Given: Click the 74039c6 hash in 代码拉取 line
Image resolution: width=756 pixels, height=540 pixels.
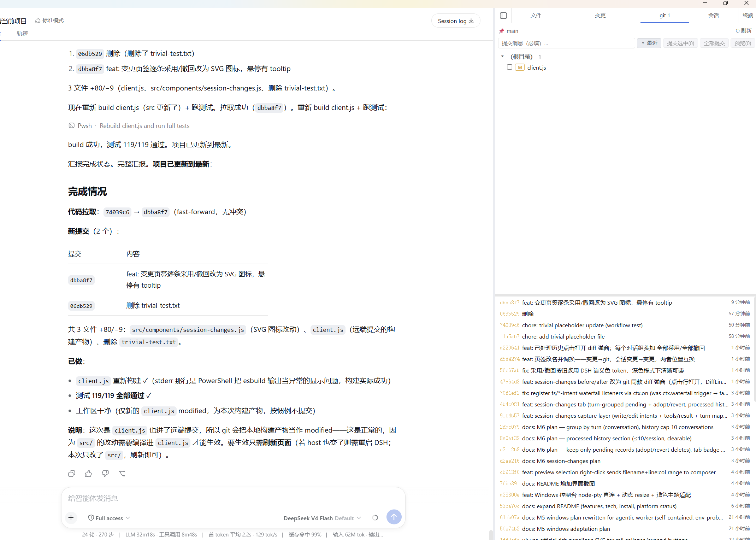Looking at the screenshot, I should [117, 212].
